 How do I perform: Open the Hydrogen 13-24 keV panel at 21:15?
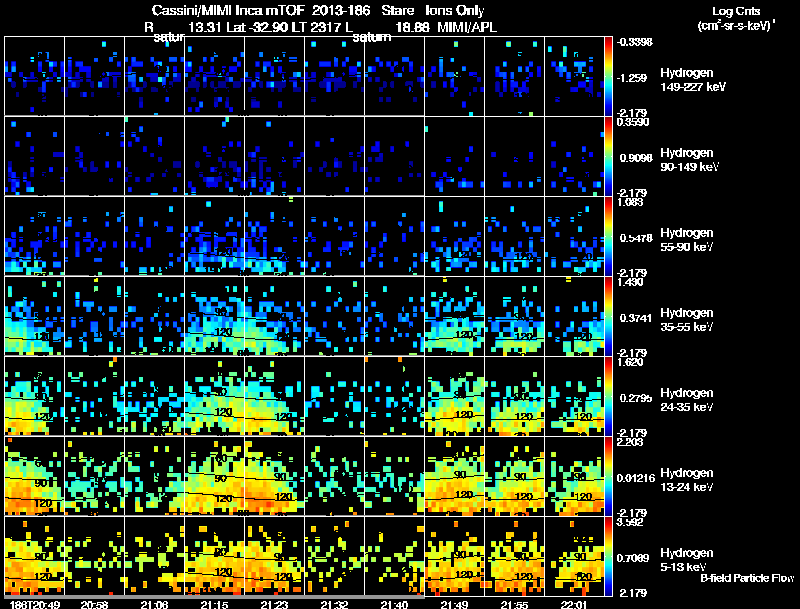[x=214, y=476]
